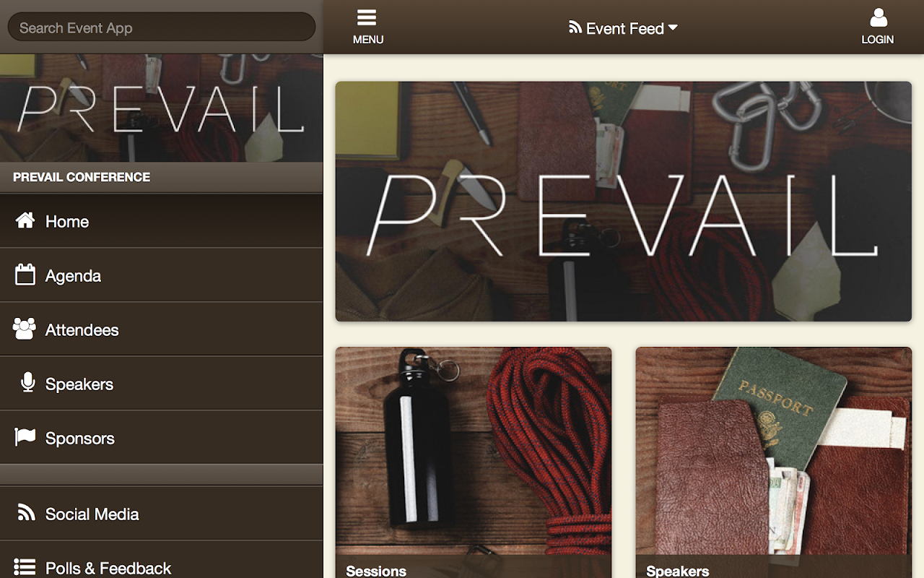The width and height of the screenshot is (924, 578).
Task: Click the Attendees group icon
Action: tap(25, 329)
